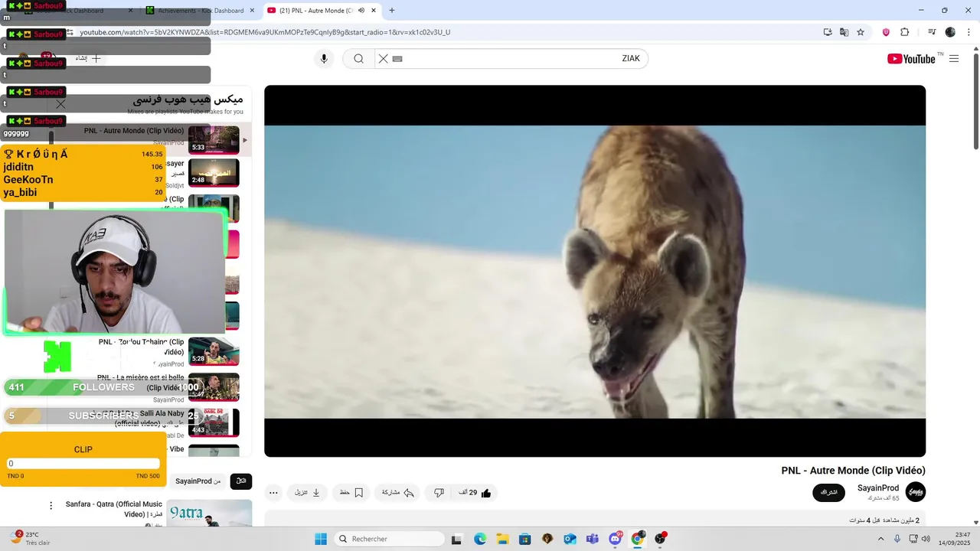980x551 pixels.
Task: Open playlist thumbnail with 2:48 duration
Action: tap(214, 173)
